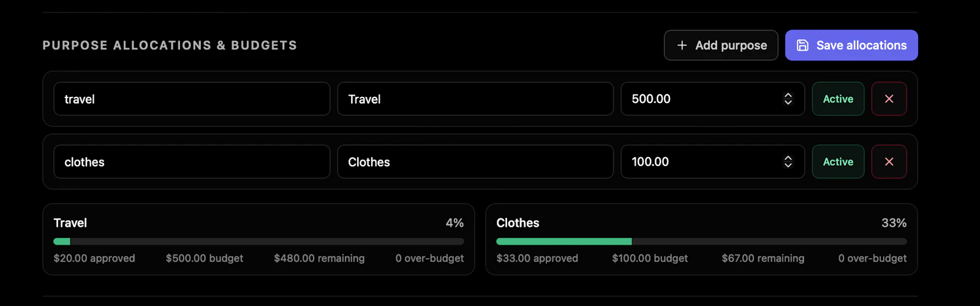Toggle the Active status for clothes

[x=838, y=162]
